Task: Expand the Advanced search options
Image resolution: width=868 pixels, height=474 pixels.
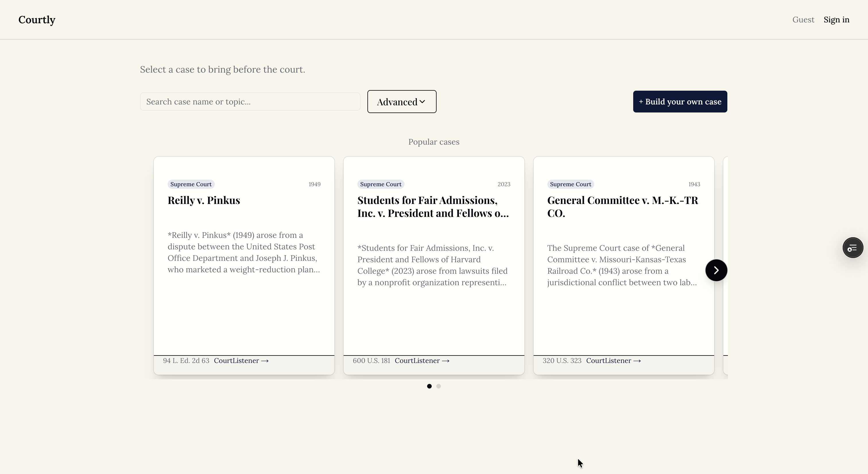Action: click(402, 101)
